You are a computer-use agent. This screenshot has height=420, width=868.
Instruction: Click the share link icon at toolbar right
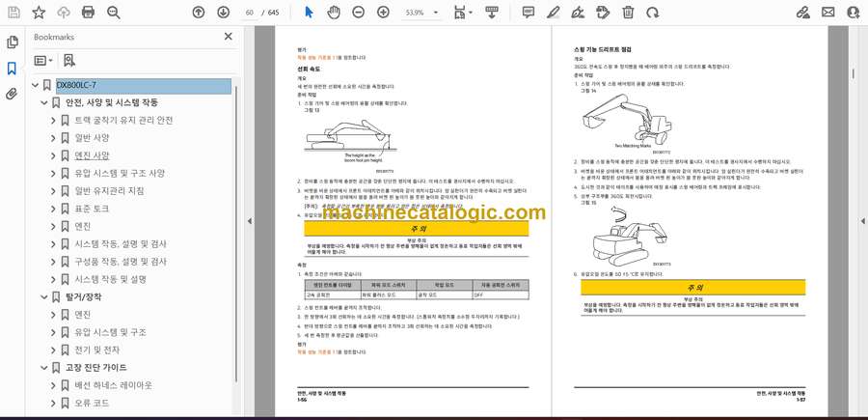802,13
